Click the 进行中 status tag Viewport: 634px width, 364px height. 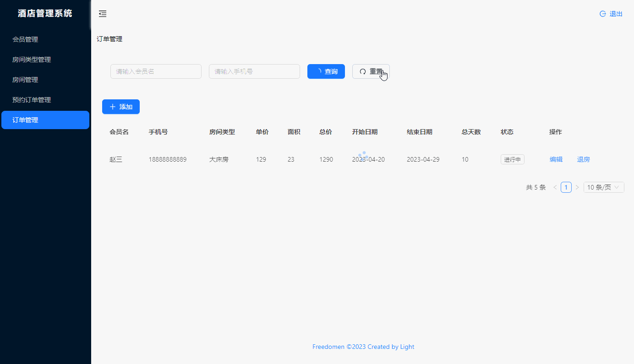click(x=513, y=159)
